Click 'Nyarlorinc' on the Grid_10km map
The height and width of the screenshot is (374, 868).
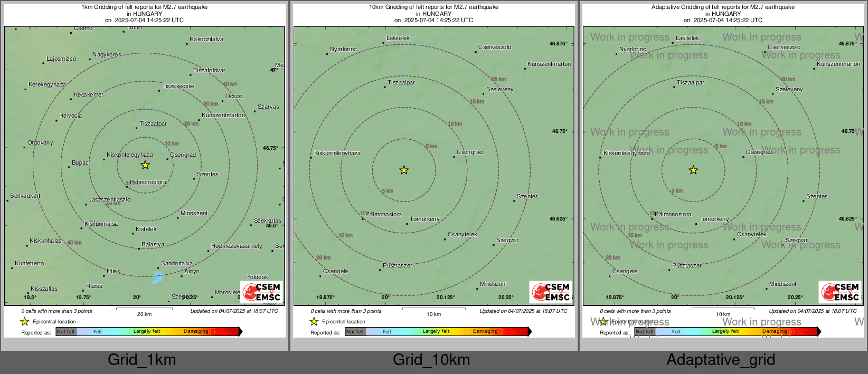click(343, 50)
